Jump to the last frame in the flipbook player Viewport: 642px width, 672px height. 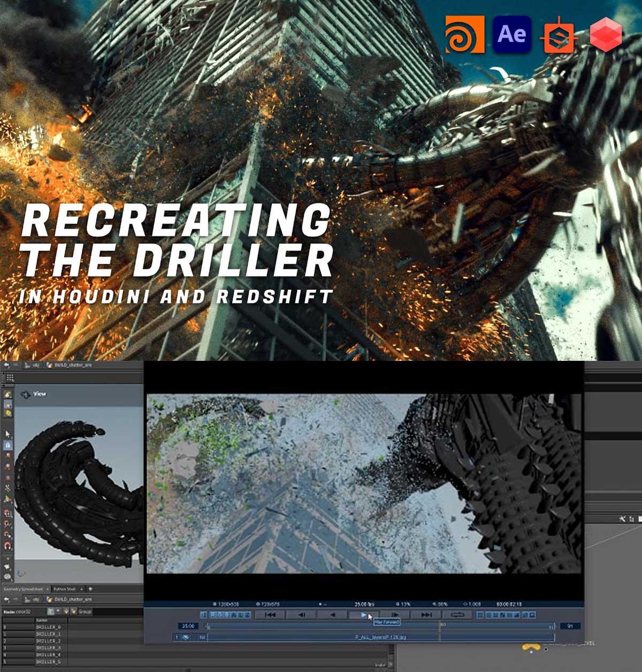point(426,615)
